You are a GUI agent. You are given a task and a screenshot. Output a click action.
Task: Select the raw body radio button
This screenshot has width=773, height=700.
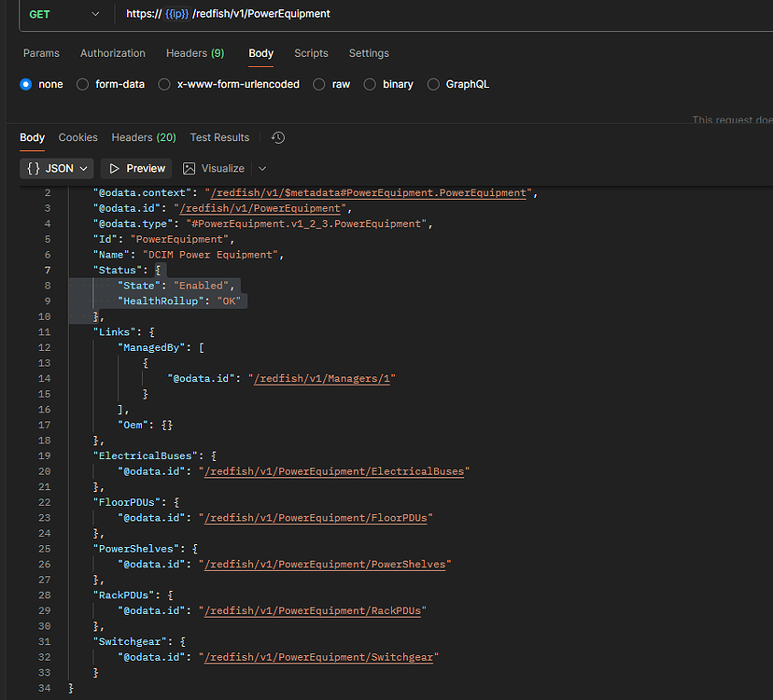tap(319, 84)
